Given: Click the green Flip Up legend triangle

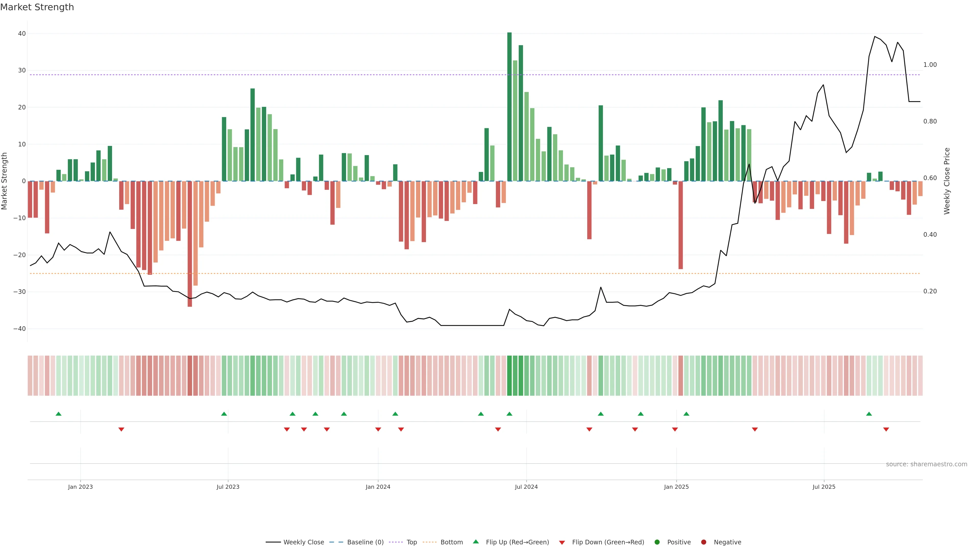Looking at the screenshot, I should [475, 542].
